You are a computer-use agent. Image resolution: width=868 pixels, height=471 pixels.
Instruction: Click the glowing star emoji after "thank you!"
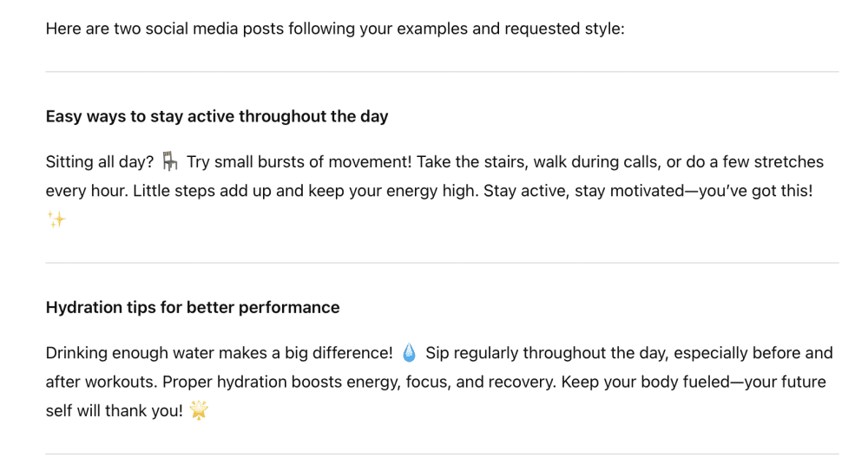pos(199,411)
